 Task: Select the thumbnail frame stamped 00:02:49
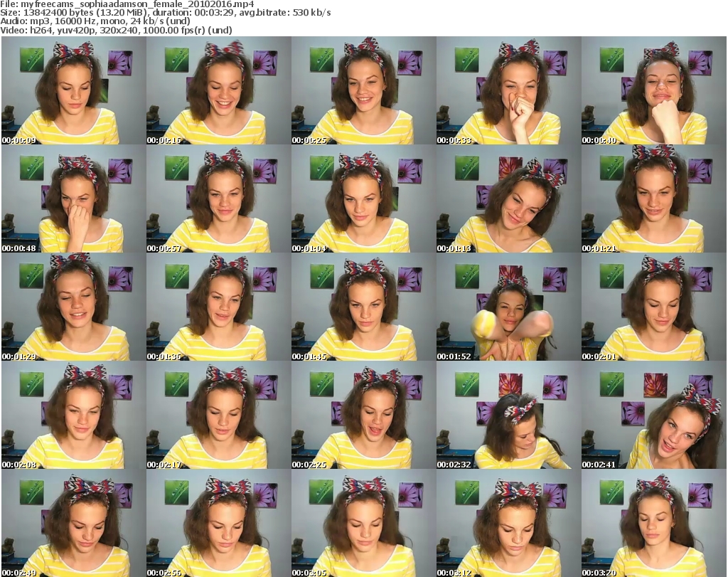pos(74,523)
